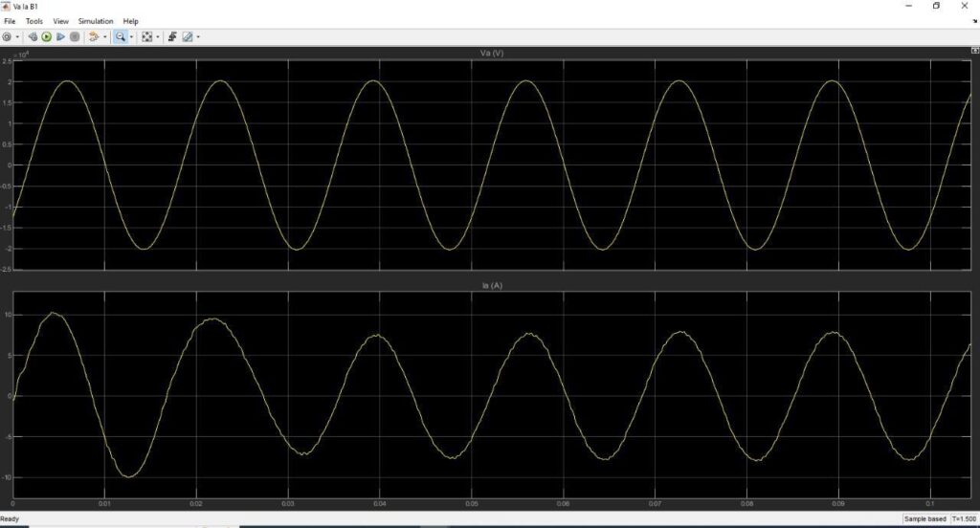Run the simulation with green play button

pyautogui.click(x=46, y=37)
